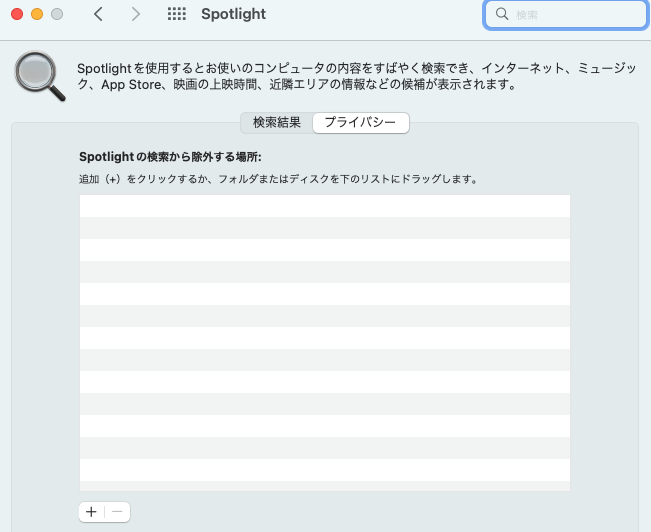Screen dimensions: 651x532
Task: Close the Spotlight window
Action: (x=17, y=14)
